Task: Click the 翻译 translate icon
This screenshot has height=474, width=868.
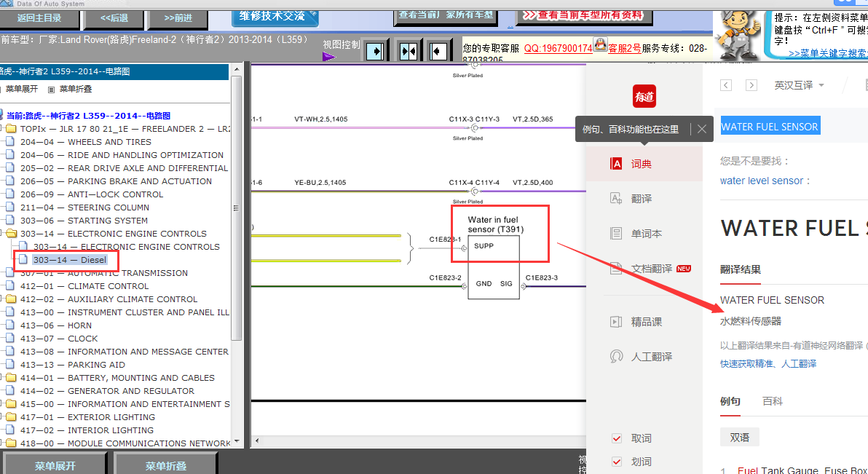Action: coord(615,198)
